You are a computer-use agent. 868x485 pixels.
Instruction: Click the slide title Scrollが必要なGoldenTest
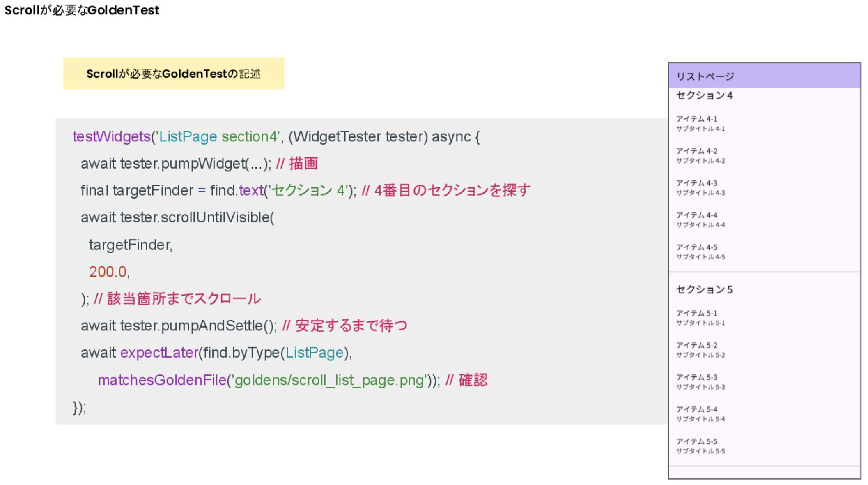click(82, 10)
